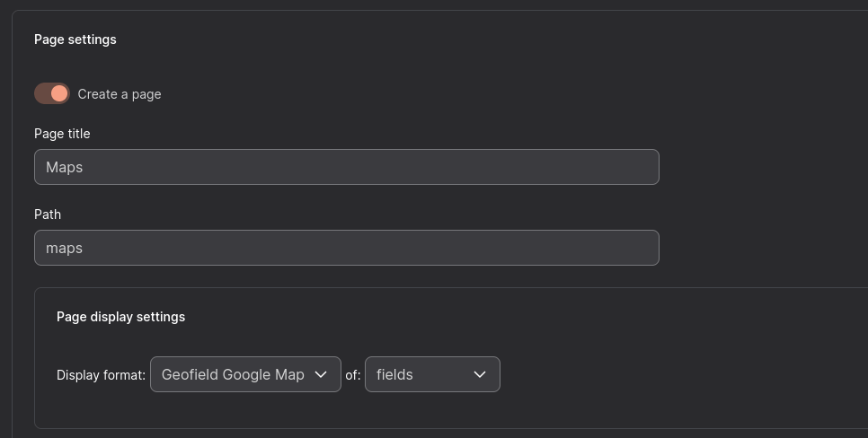
Task: Click the "fields" text inside its dropdown
Action: 394,374
